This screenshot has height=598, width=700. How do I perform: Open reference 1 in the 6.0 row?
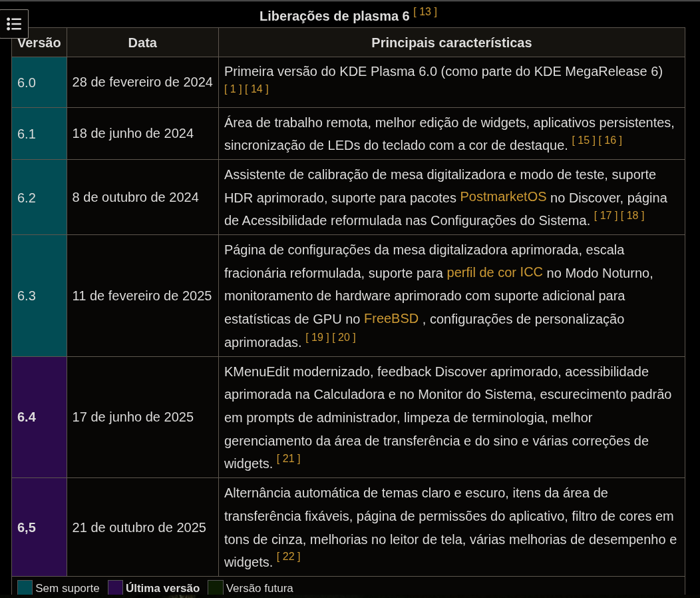(233, 89)
